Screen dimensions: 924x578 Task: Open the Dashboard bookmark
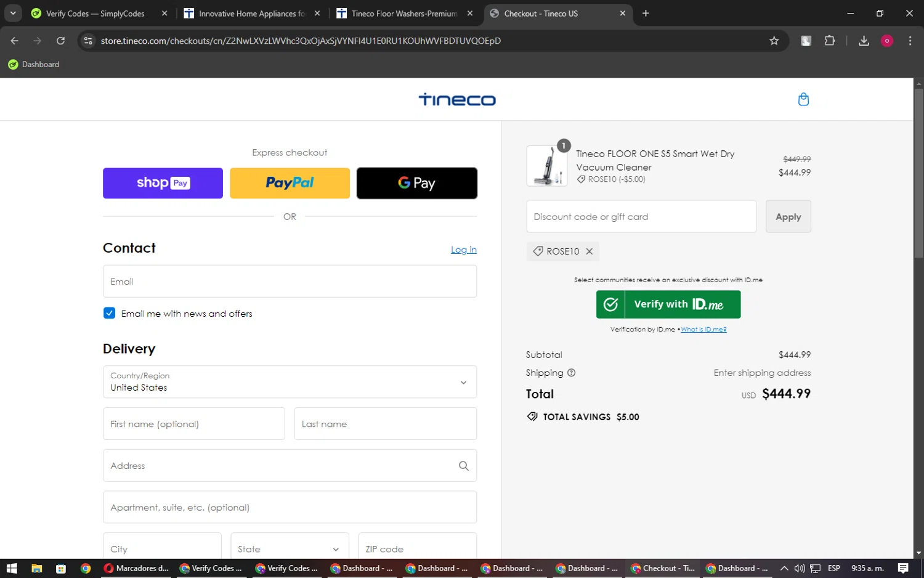[34, 64]
